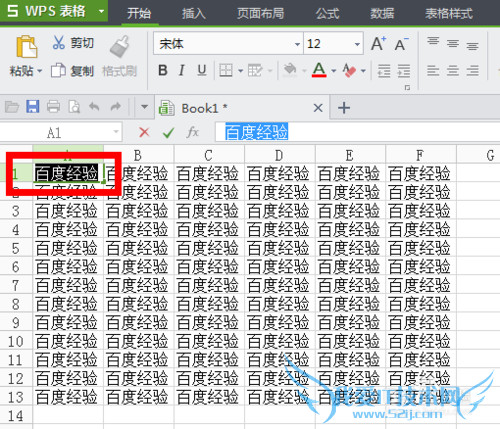This screenshot has height=429, width=500.
Task: Center text horizontally
Action: click(x=453, y=71)
